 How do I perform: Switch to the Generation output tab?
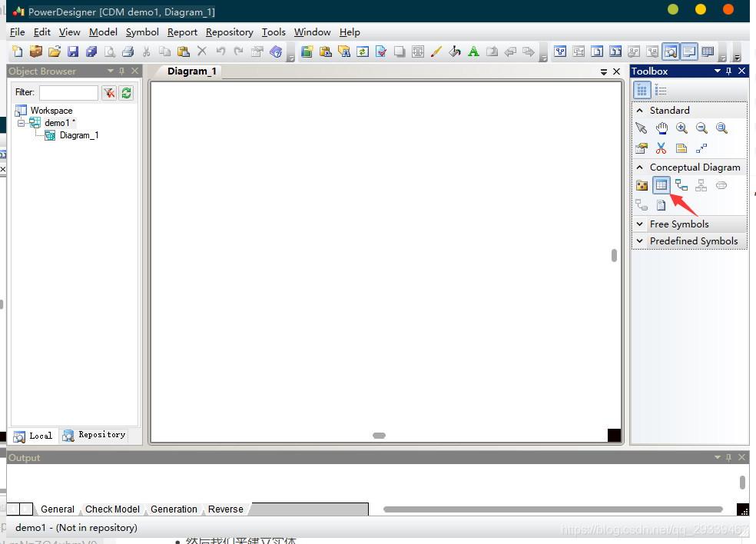click(174, 509)
